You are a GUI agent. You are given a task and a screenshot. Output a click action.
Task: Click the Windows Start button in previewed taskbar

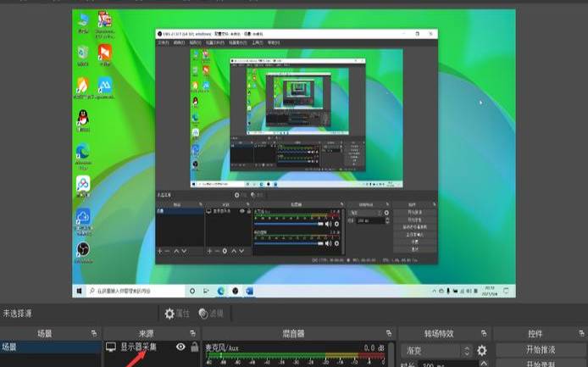tap(79, 291)
